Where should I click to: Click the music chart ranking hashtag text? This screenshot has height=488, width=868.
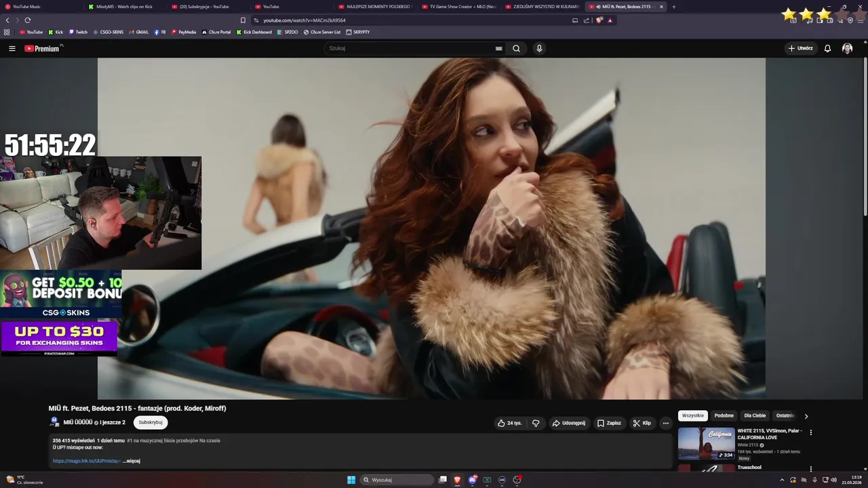(174, 441)
